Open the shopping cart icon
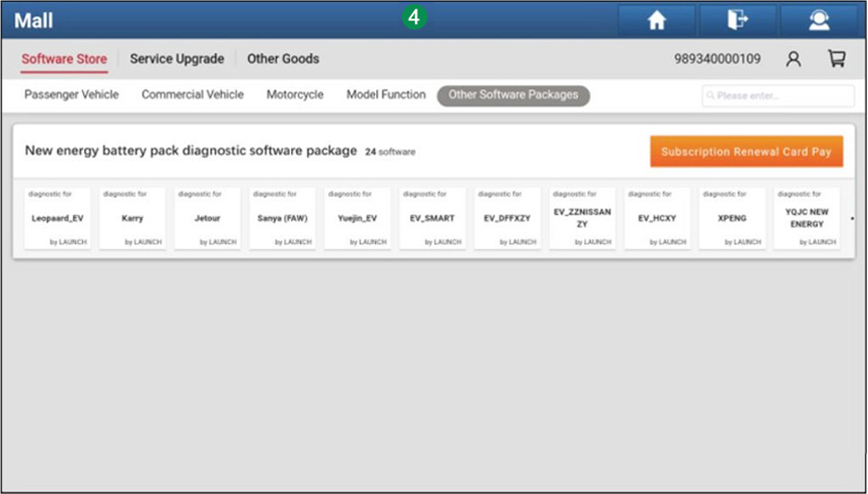Screen dimensions: 868x494 [x=836, y=58]
